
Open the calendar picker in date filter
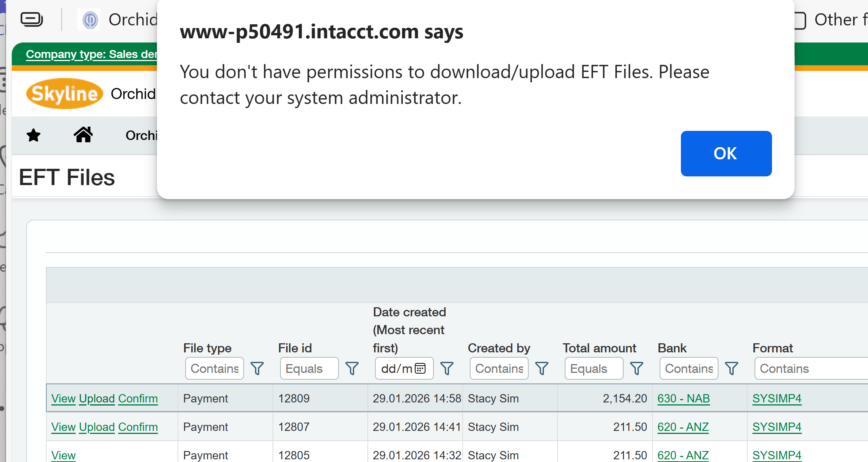(x=420, y=368)
